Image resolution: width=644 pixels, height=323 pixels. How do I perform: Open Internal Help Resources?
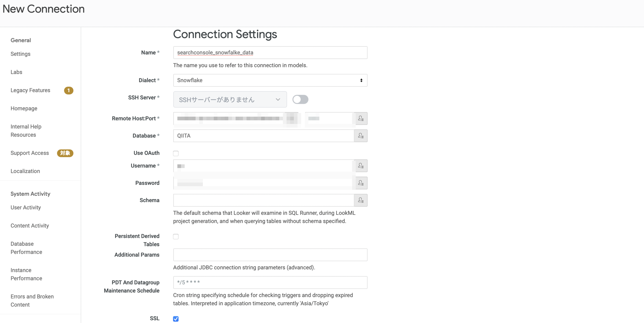pyautogui.click(x=26, y=131)
